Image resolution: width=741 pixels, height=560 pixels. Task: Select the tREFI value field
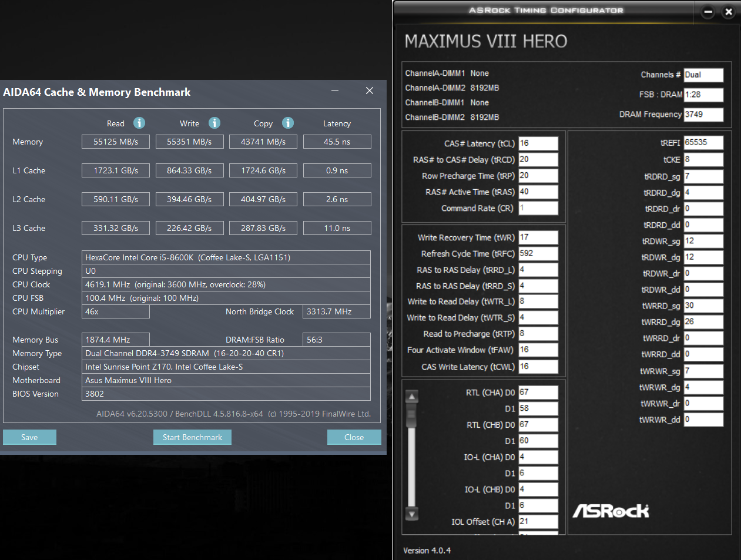pos(703,143)
